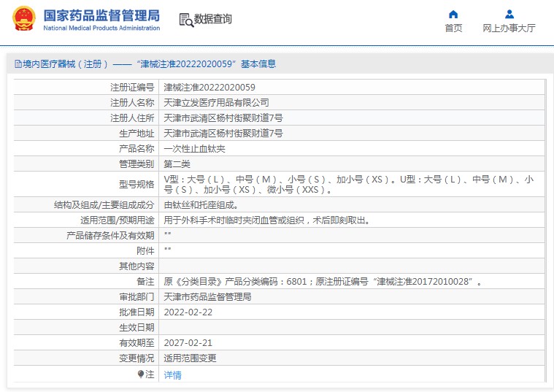Image resolution: width=554 pixels, height=392 pixels.
Task: Select 天津市药品监督管理局 approving department
Action: click(207, 297)
